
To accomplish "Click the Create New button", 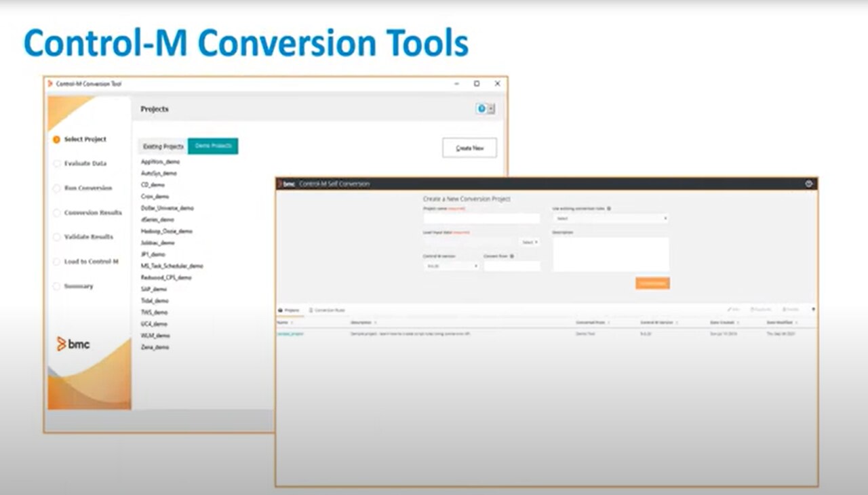I will pos(469,148).
